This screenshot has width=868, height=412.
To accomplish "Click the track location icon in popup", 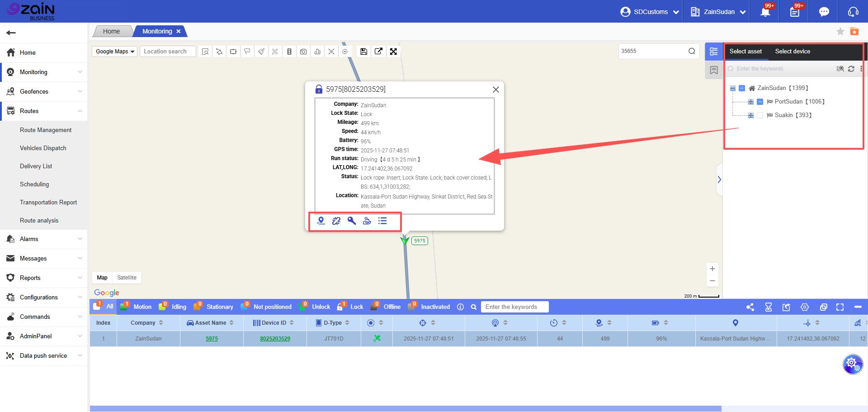I will pyautogui.click(x=321, y=221).
